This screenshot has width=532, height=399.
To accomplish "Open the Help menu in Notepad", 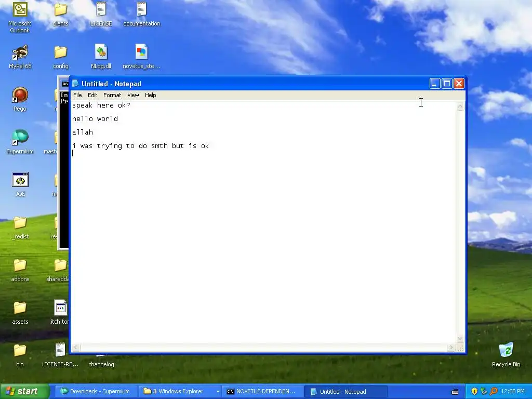I will (x=150, y=96).
